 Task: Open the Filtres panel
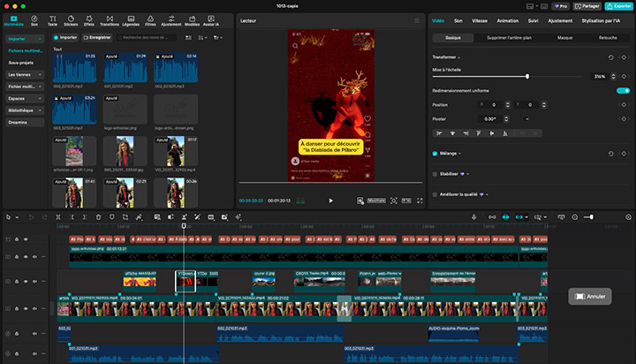click(150, 19)
